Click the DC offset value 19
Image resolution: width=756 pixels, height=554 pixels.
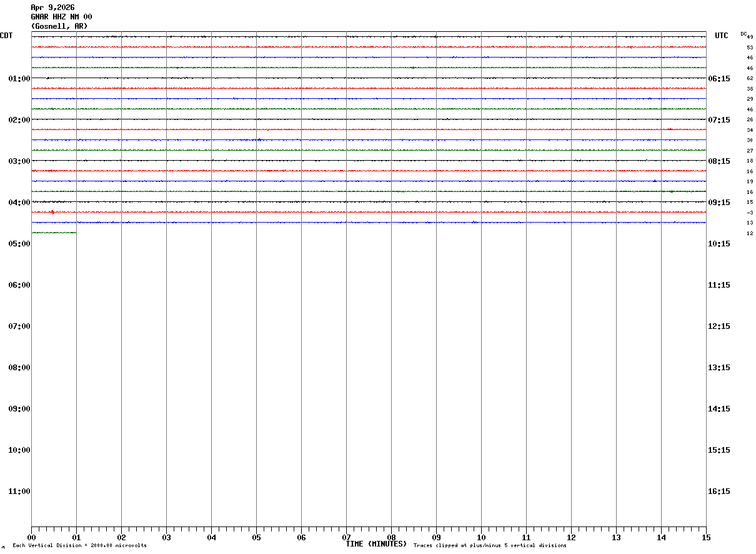point(750,181)
